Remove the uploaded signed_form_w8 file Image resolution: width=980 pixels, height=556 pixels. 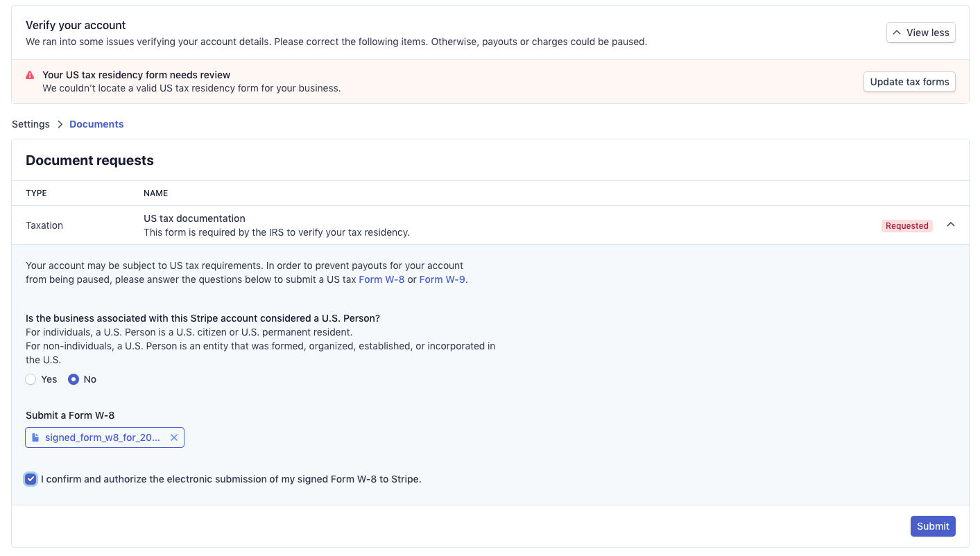tap(174, 437)
